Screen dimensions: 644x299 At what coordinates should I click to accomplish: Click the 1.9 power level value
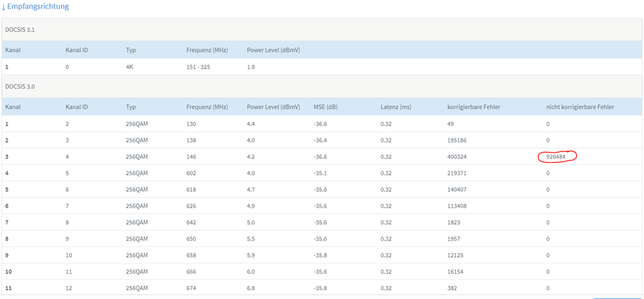pyautogui.click(x=251, y=66)
